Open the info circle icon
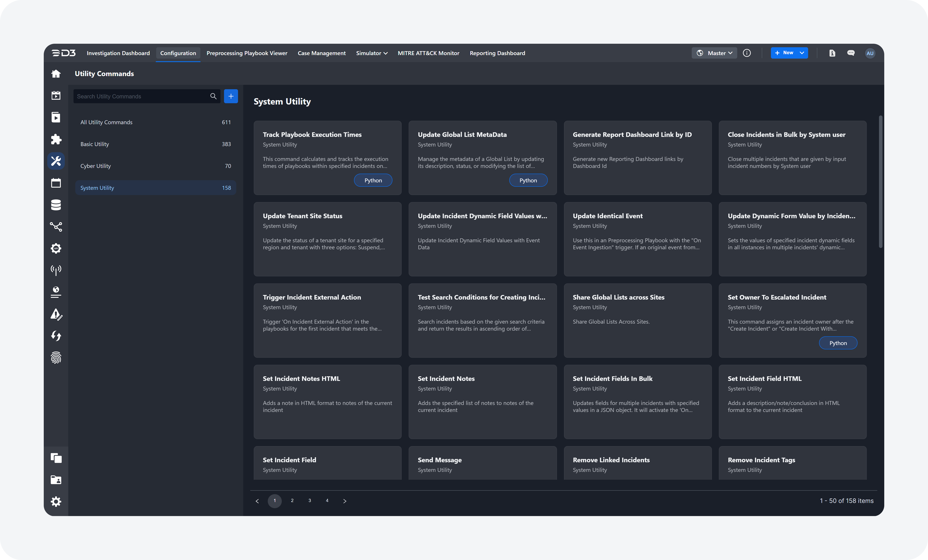This screenshot has width=928, height=560. pos(747,53)
